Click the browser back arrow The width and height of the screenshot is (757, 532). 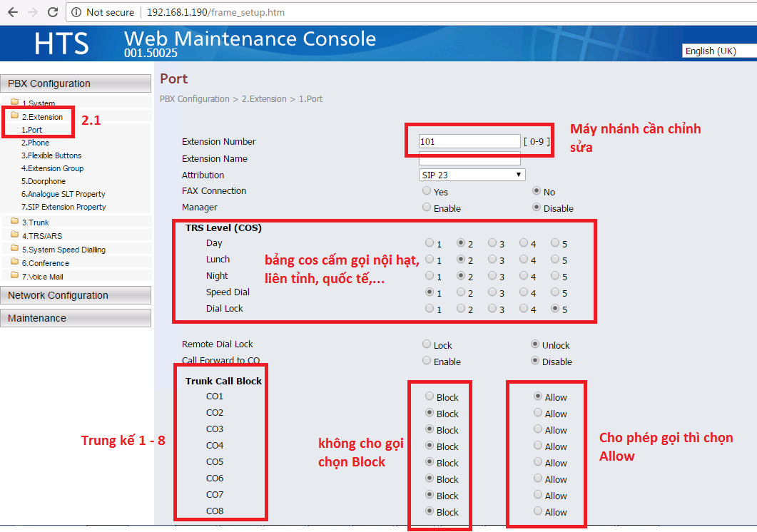[x=12, y=12]
